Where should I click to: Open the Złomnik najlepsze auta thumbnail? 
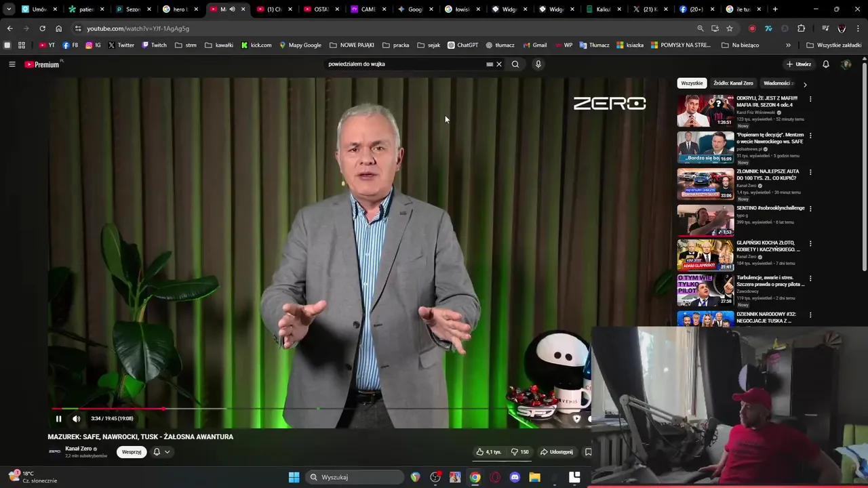pos(705,184)
